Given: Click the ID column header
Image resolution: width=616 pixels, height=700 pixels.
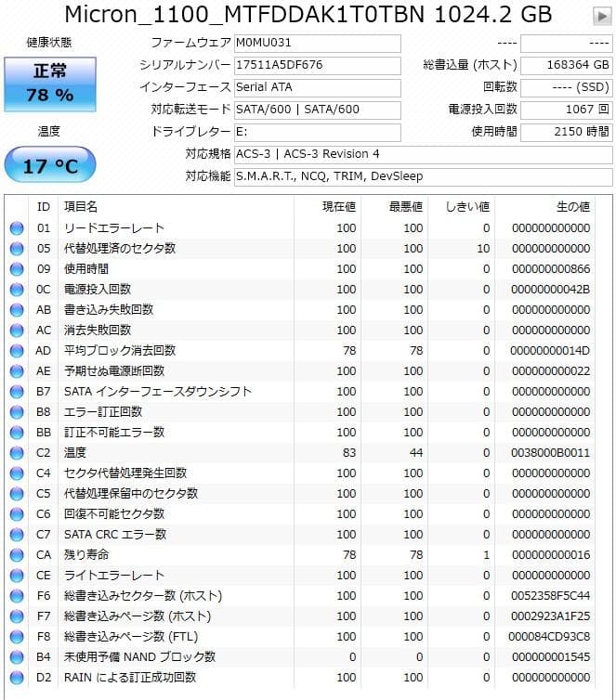Looking at the screenshot, I should point(44,207).
